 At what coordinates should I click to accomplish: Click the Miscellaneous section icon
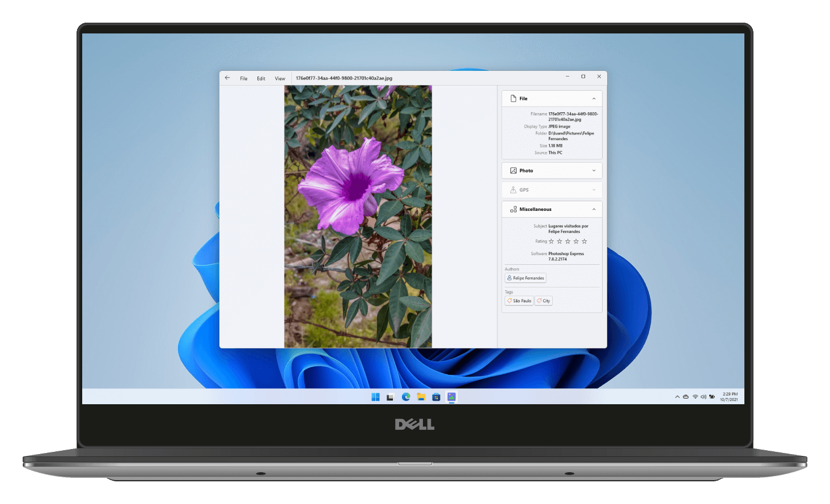pyautogui.click(x=514, y=209)
